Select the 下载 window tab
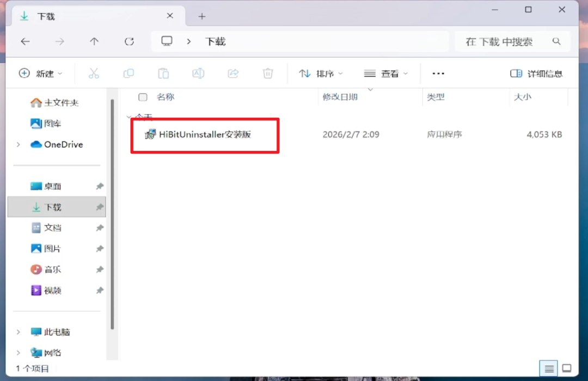Viewport: 588px width, 381px height. [98, 16]
